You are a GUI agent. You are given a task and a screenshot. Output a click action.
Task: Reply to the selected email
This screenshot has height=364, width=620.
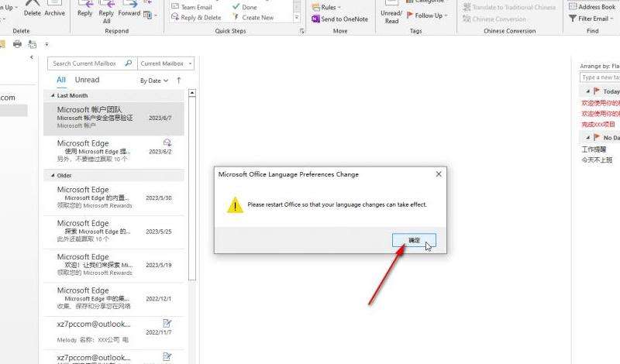click(84, 9)
